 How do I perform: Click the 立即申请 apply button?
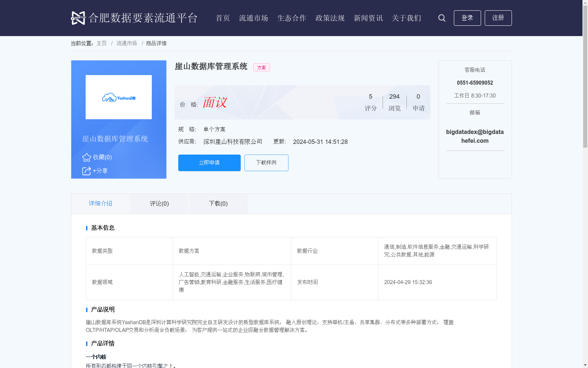[x=209, y=163]
